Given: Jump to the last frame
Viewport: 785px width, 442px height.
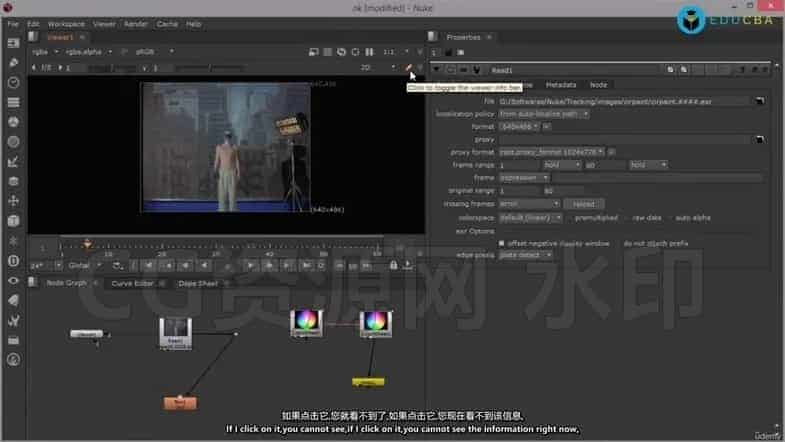Looking at the screenshot, I should tap(306, 265).
